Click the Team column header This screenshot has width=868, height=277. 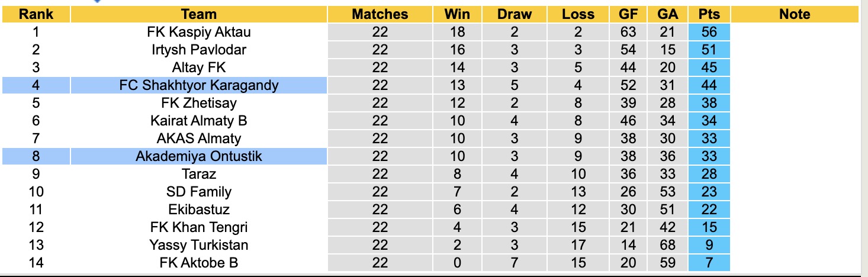pos(198,14)
